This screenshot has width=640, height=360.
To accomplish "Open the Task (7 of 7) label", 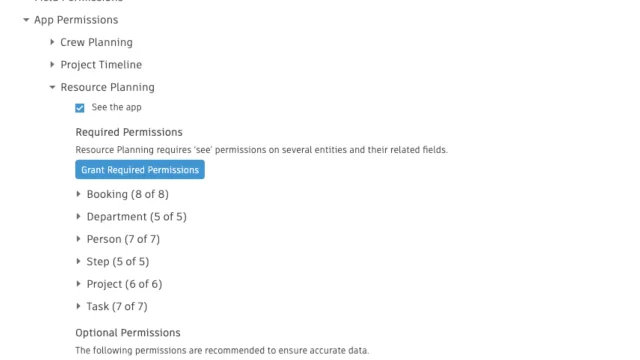I will (x=117, y=307).
